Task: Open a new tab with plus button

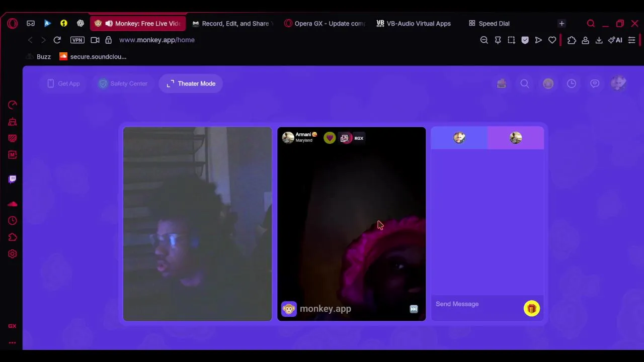Action: 561,23
